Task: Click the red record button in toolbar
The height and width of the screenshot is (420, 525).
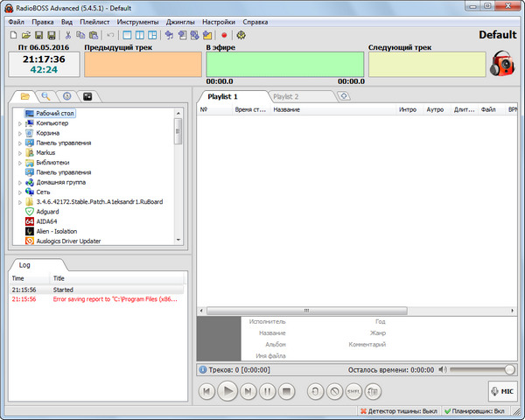Action: pyautogui.click(x=224, y=35)
